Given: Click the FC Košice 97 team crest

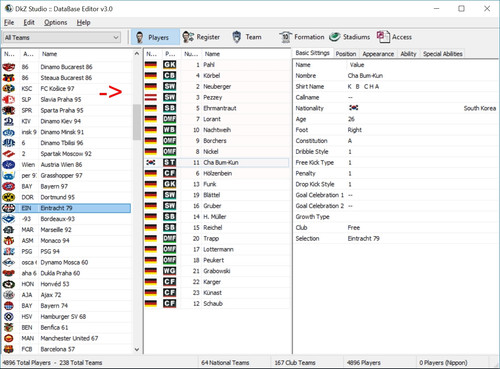Looking at the screenshot, I should click(9, 89).
